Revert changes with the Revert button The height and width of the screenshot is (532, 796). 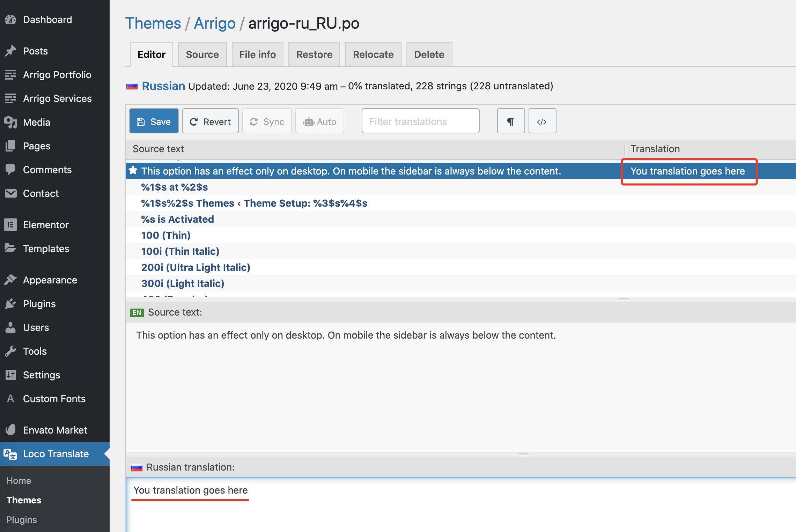[x=210, y=121]
